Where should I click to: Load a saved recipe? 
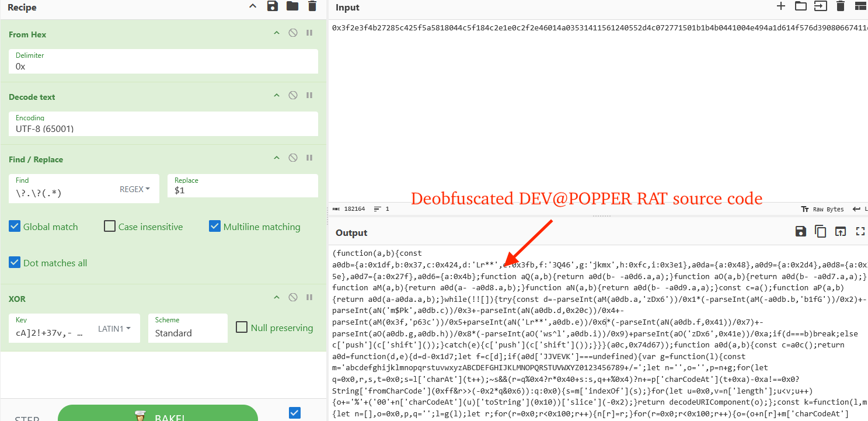291,6
